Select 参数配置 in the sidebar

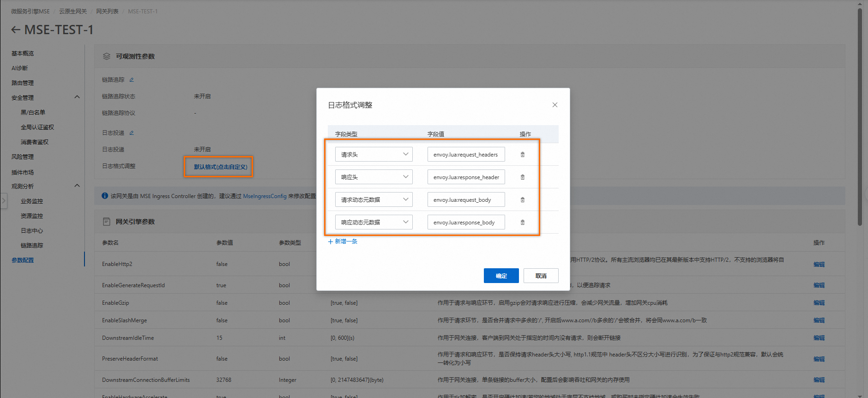point(23,260)
